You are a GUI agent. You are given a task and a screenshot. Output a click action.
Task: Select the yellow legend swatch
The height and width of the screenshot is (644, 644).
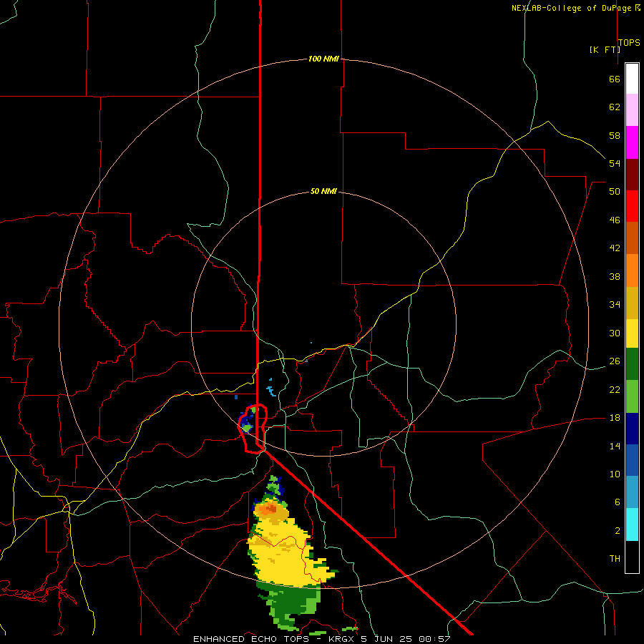[632, 333]
